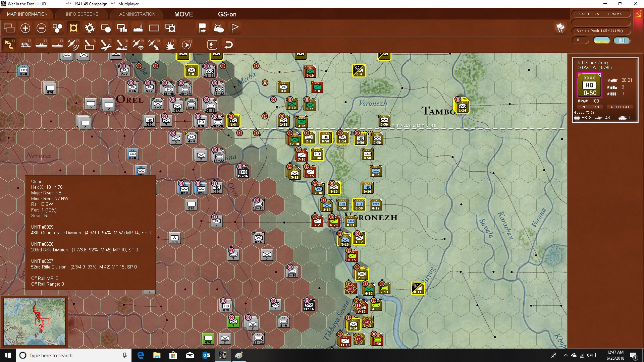
Task: Select the F1 move mode icon
Action: pyautogui.click(x=9, y=44)
